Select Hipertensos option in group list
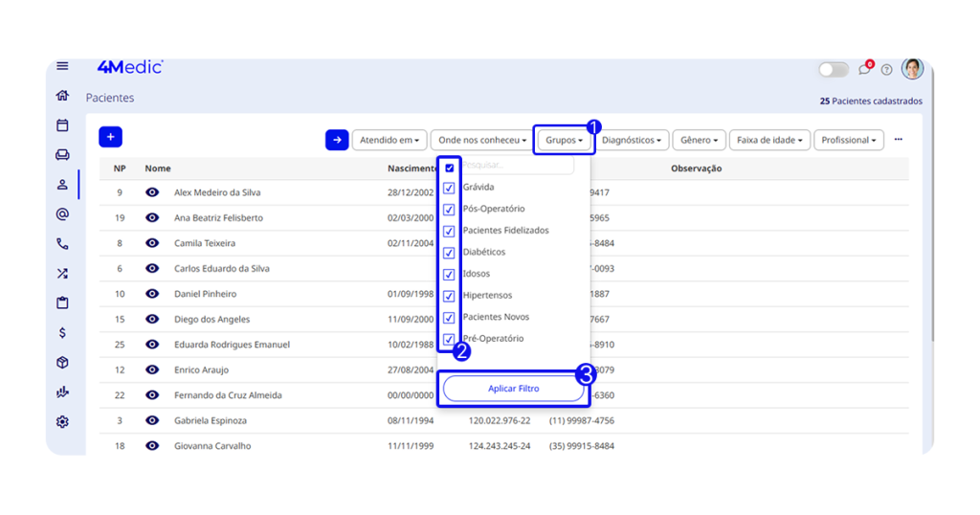The width and height of the screenshot is (980, 515). click(487, 296)
